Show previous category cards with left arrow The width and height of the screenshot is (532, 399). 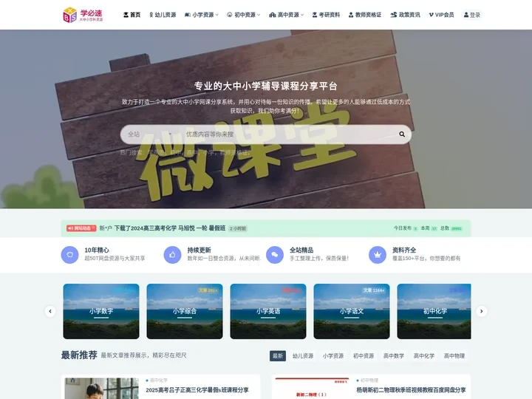pos(50,311)
